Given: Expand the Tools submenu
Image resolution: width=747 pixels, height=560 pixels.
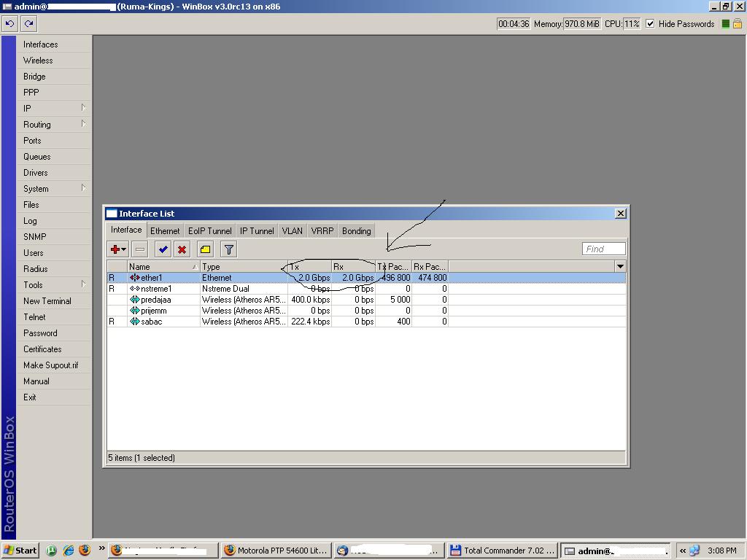Looking at the screenshot, I should pos(83,284).
